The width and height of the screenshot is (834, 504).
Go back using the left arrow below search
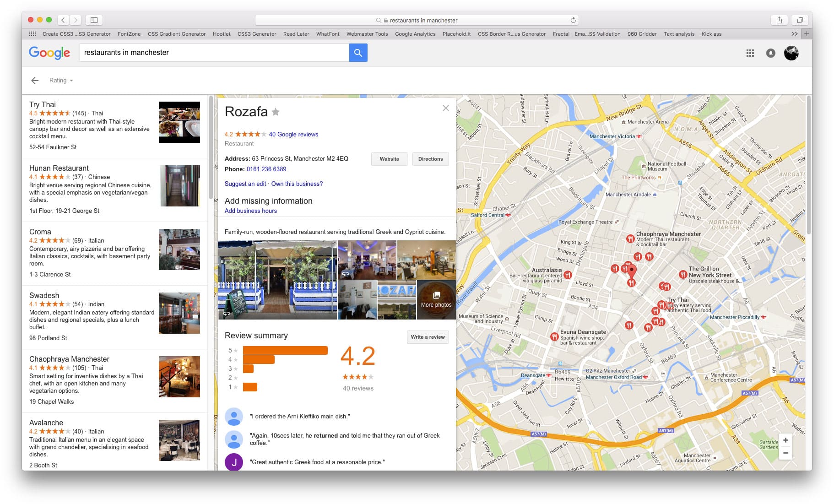(35, 81)
